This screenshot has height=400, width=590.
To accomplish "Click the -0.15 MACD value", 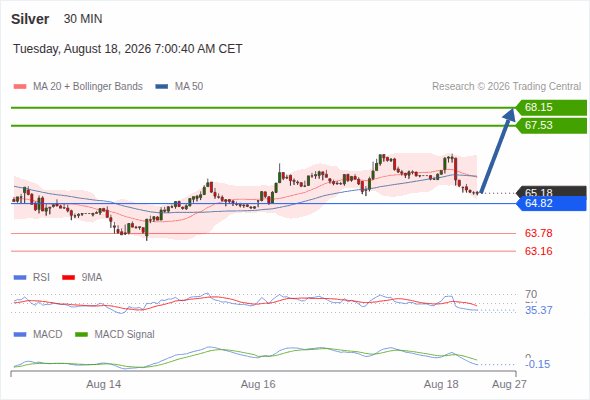I will click(x=537, y=364).
